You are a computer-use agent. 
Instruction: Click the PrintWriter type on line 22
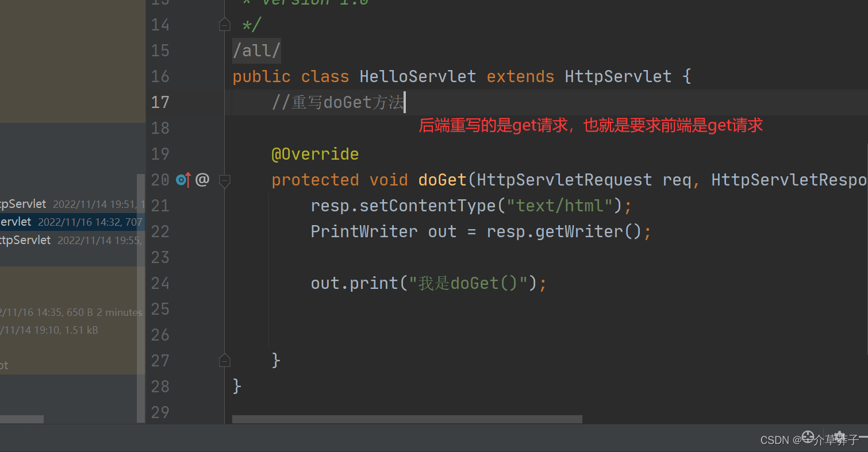364,231
